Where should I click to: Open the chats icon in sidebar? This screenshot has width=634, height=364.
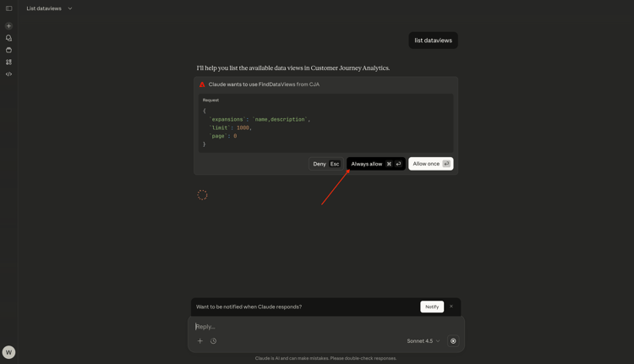(9, 38)
